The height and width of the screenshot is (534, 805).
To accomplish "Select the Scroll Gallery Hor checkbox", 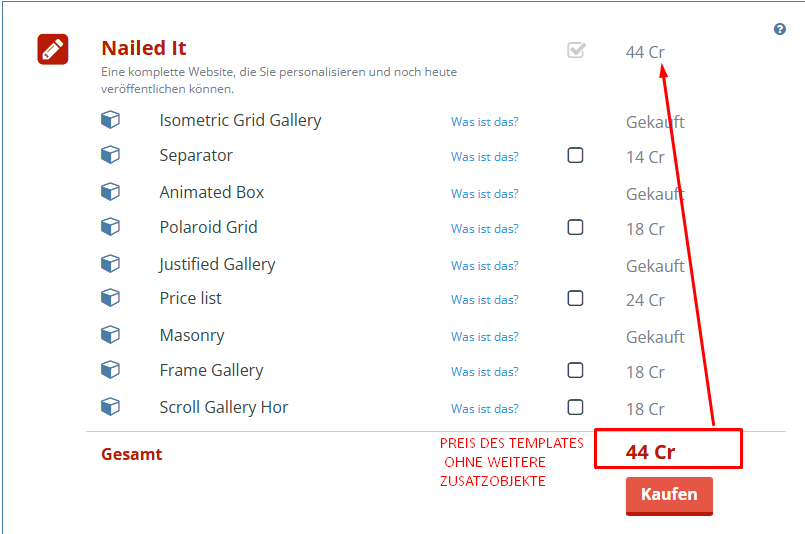I will pyautogui.click(x=575, y=407).
